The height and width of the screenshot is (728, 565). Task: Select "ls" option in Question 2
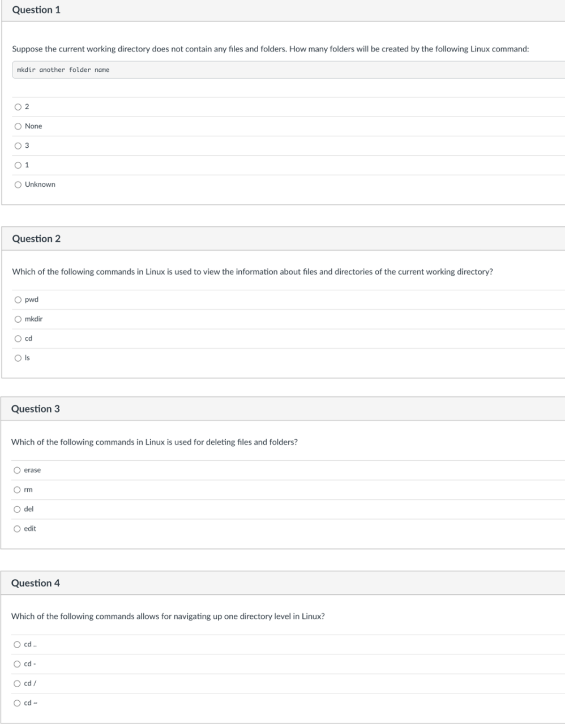[18, 357]
